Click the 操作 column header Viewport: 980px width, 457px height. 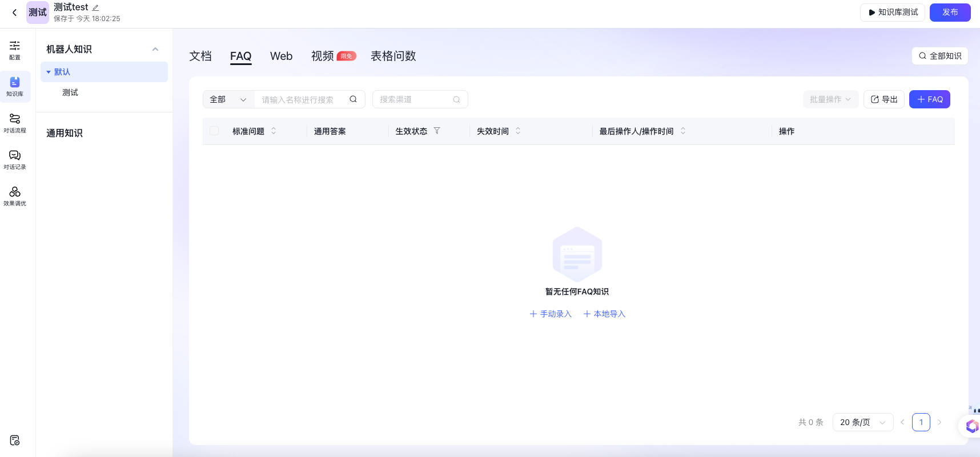[x=787, y=131]
